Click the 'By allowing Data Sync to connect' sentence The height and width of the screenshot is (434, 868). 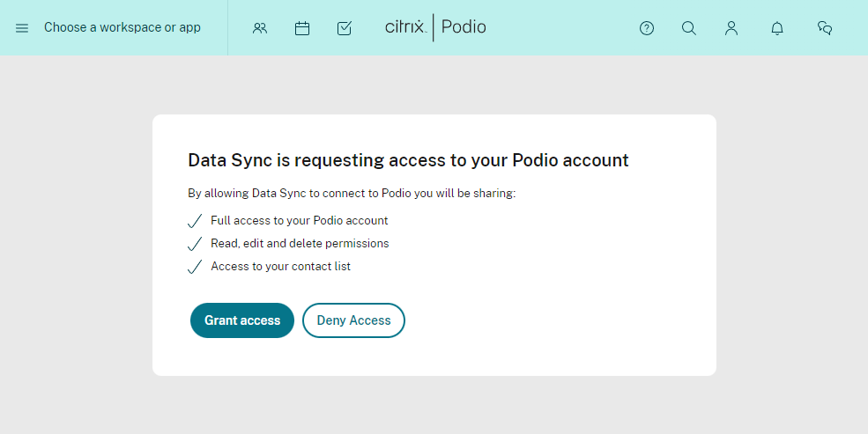click(x=352, y=193)
